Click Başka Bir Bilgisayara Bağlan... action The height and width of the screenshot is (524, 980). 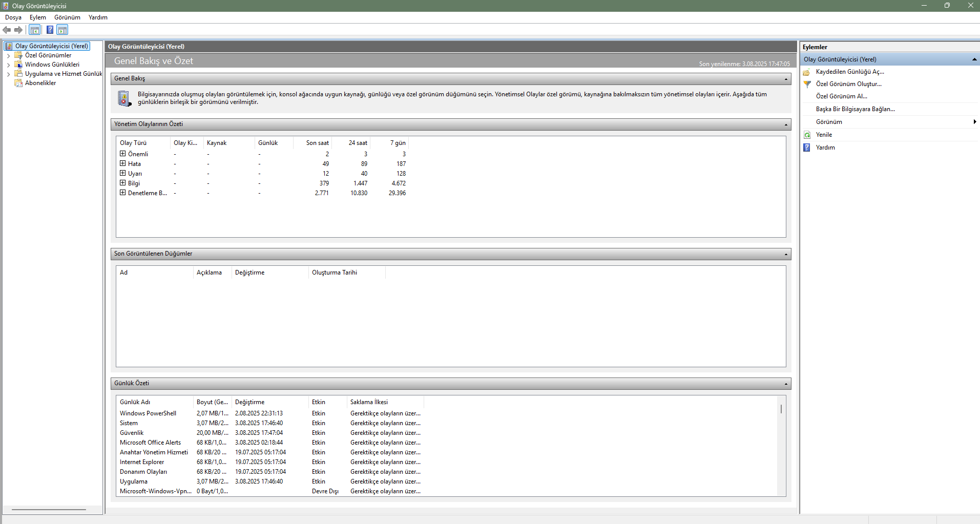(x=856, y=109)
